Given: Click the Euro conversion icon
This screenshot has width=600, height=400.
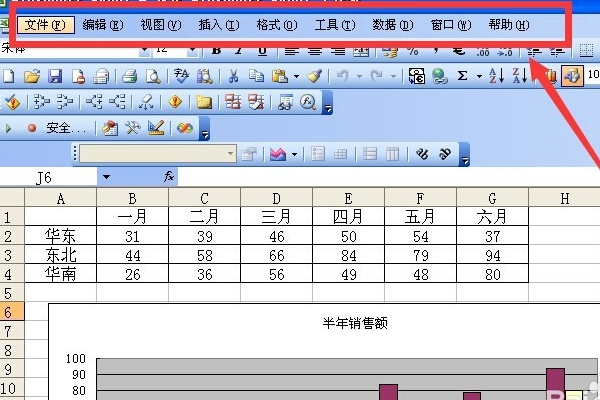Looking at the screenshot, I should [x=417, y=76].
